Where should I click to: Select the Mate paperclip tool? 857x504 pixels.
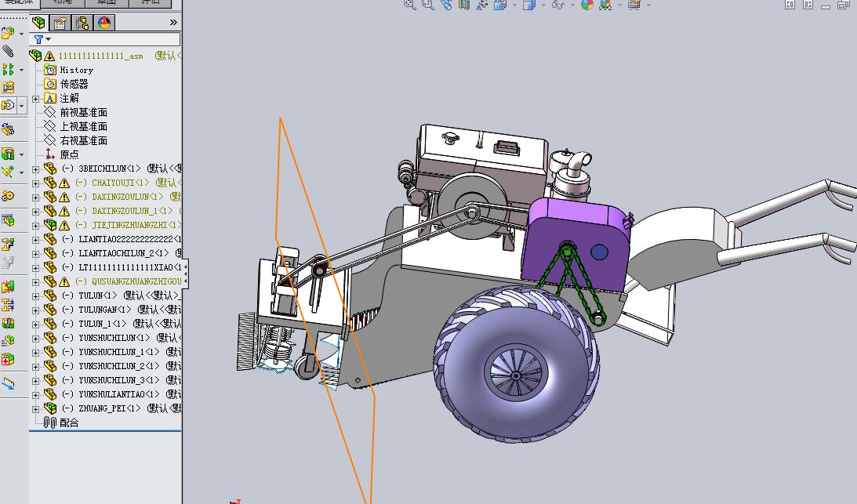click(8, 52)
